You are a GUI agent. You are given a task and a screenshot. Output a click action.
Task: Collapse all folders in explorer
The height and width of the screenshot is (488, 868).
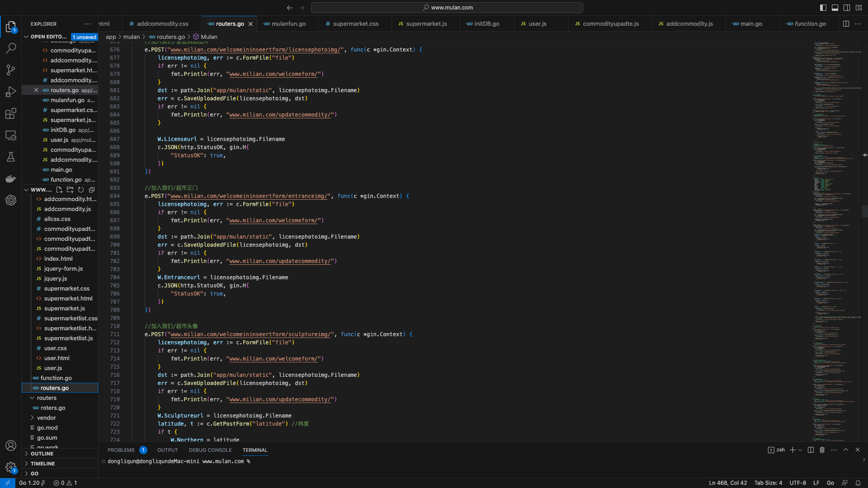point(92,190)
